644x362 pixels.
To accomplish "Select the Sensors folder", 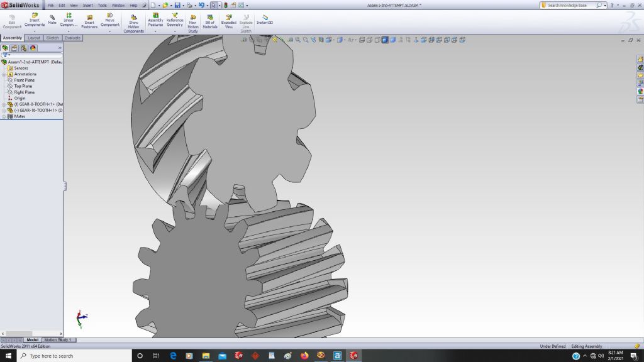I will pos(21,68).
